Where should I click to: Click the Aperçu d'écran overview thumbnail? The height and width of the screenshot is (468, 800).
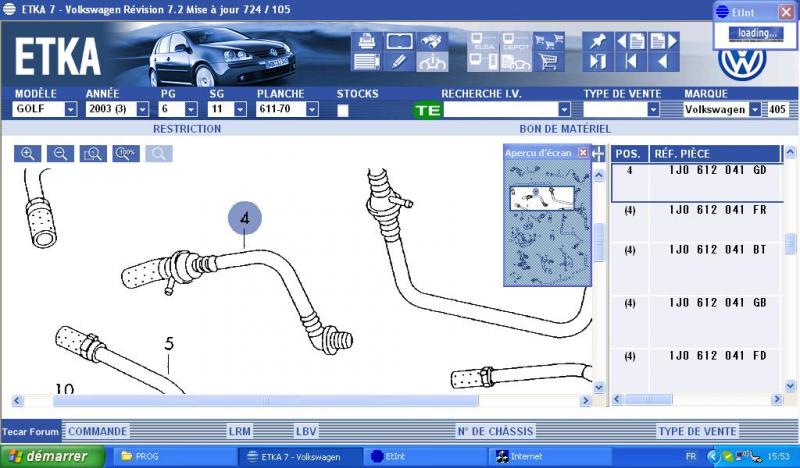click(547, 223)
